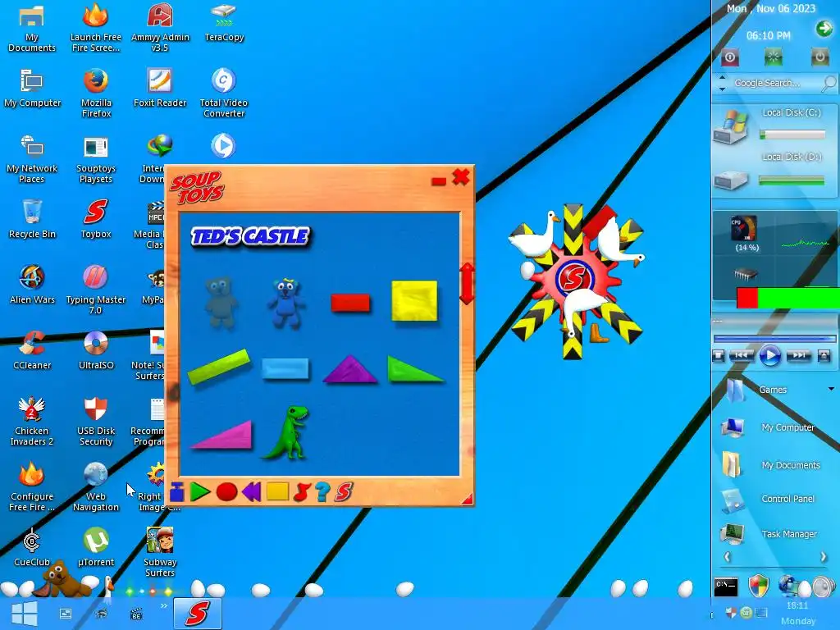840x630 pixels.
Task: Click the magnifier icon beside Google Search
Action: tap(829, 83)
